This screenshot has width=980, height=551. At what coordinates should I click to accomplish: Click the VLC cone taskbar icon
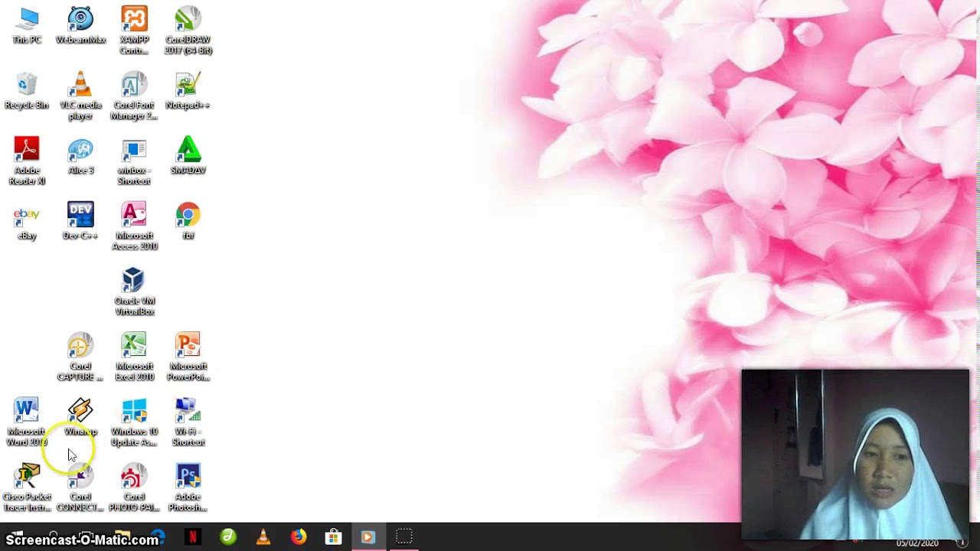point(263,537)
